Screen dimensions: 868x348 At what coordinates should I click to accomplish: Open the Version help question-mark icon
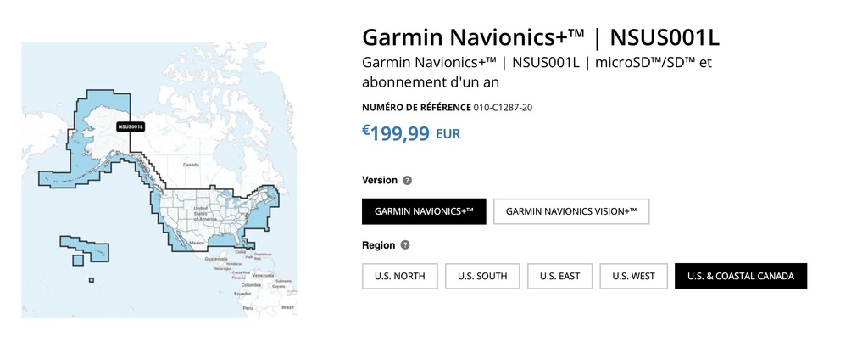(x=407, y=180)
